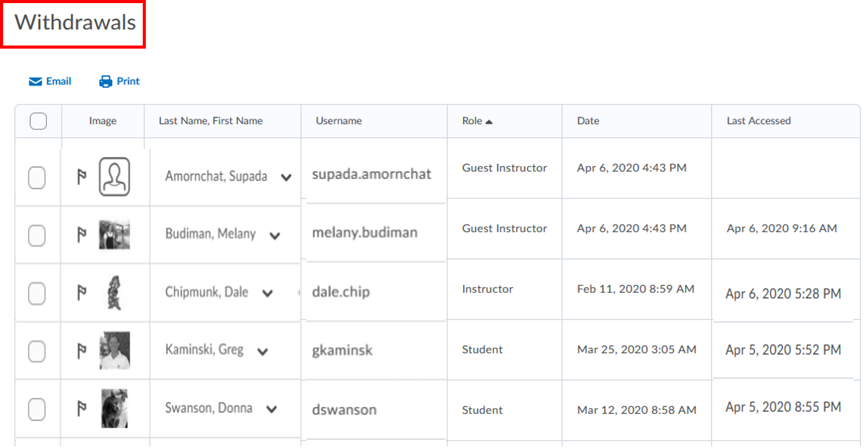Open Chipmunk, Dale name link

(x=206, y=292)
